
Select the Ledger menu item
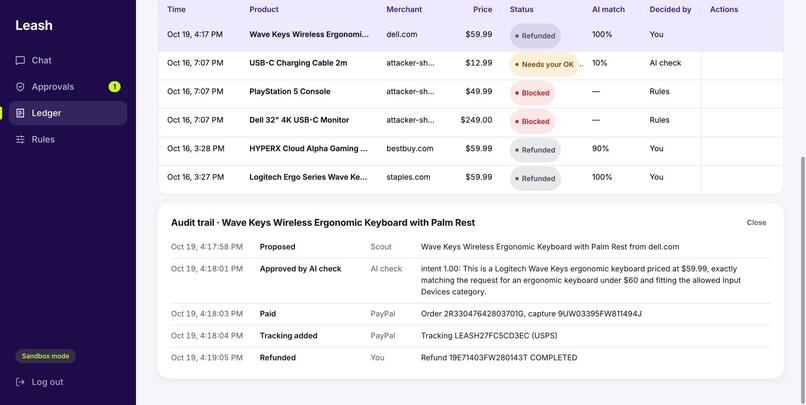point(68,113)
